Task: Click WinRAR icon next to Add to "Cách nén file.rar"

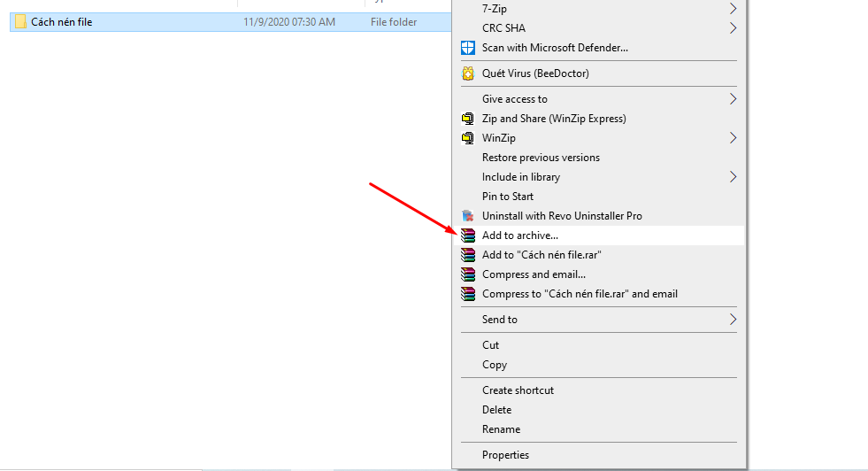Action: (468, 255)
